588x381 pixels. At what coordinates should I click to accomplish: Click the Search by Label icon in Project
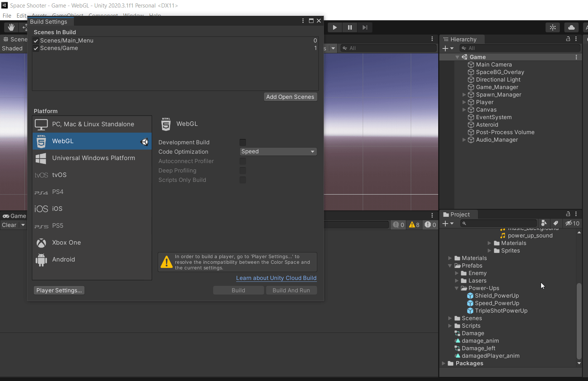click(556, 223)
